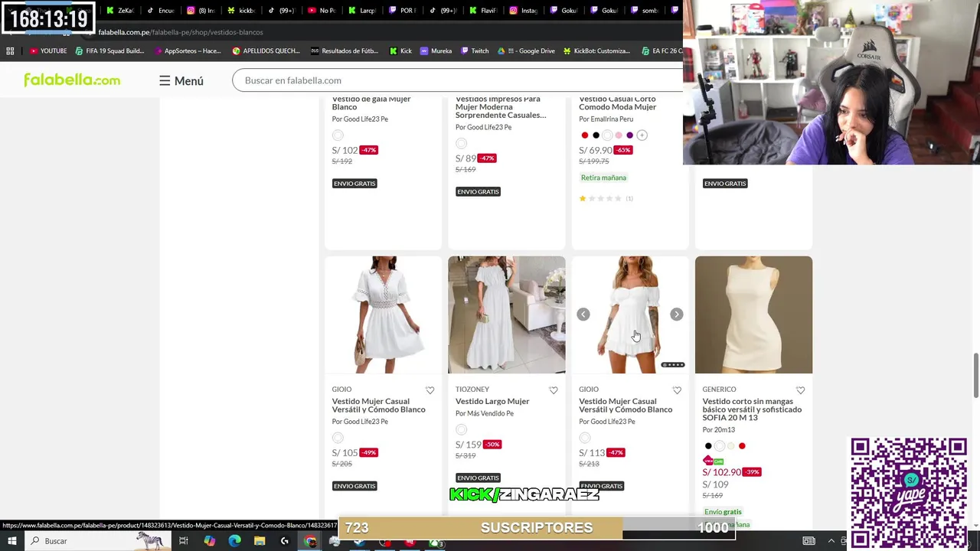
Task: Open the Menú hamburger button
Action: coord(181,80)
